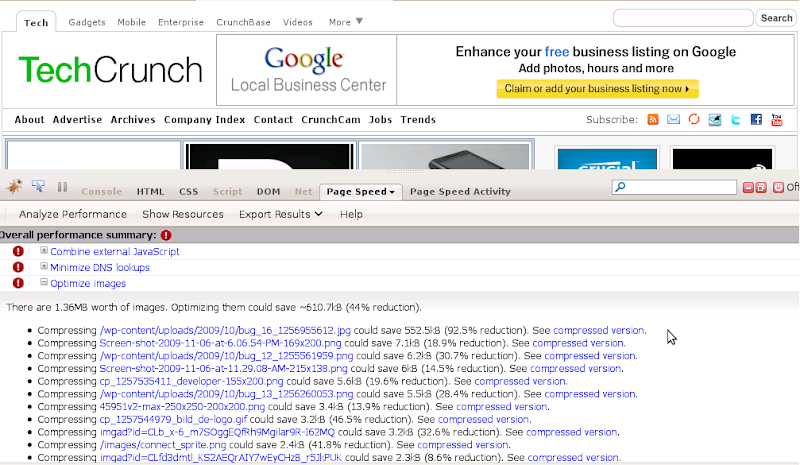Select the Tech site tab

click(36, 22)
